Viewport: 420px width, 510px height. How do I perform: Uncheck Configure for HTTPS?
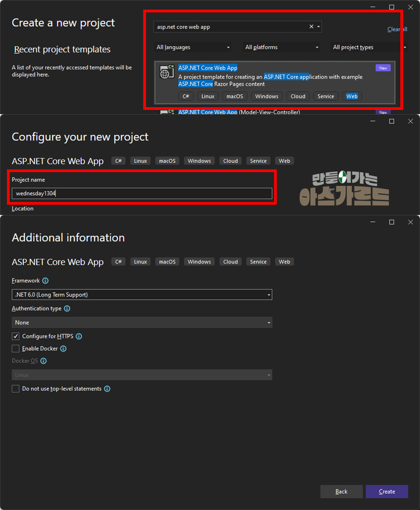coord(16,336)
